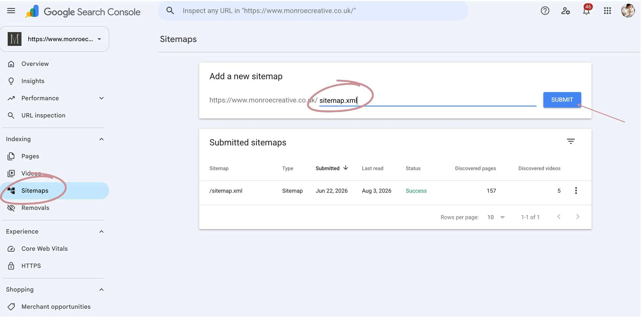Sort table by Last read column
This screenshot has width=644, height=318.
pyautogui.click(x=372, y=169)
